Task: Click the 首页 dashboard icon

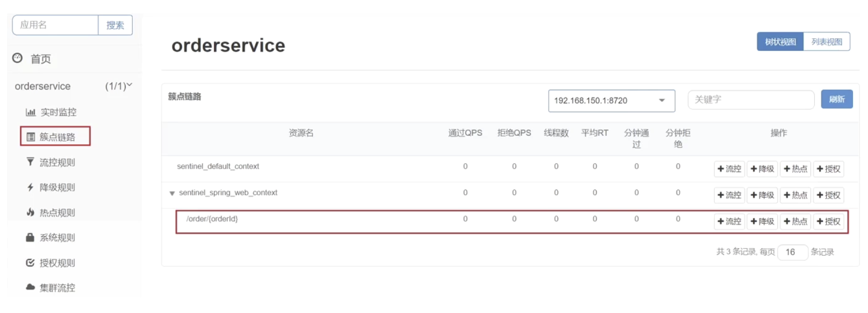Action: coord(18,58)
